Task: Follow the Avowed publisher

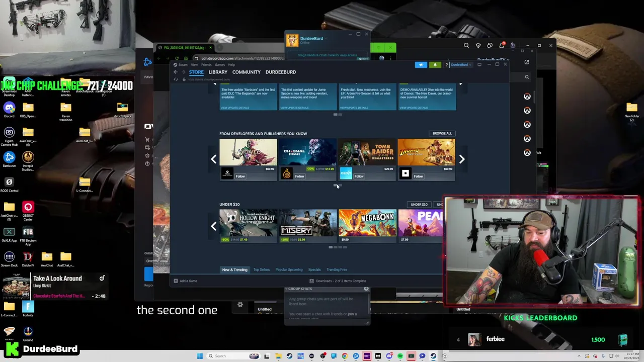Action: coord(240,176)
